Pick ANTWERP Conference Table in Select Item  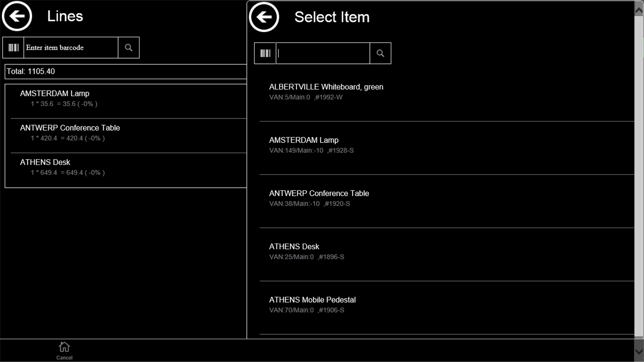point(319,198)
